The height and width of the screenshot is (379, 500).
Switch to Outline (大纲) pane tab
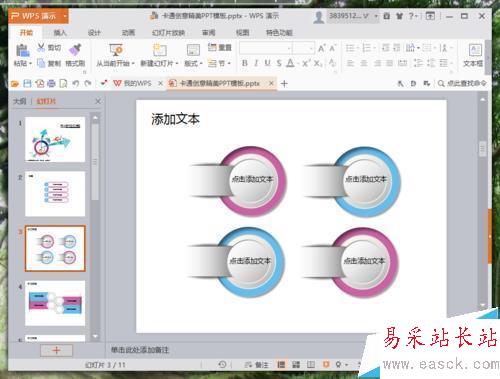coord(19,101)
